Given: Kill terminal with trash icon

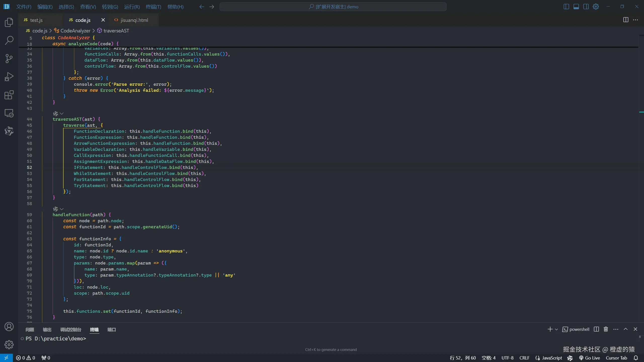Looking at the screenshot, I should pos(606,329).
